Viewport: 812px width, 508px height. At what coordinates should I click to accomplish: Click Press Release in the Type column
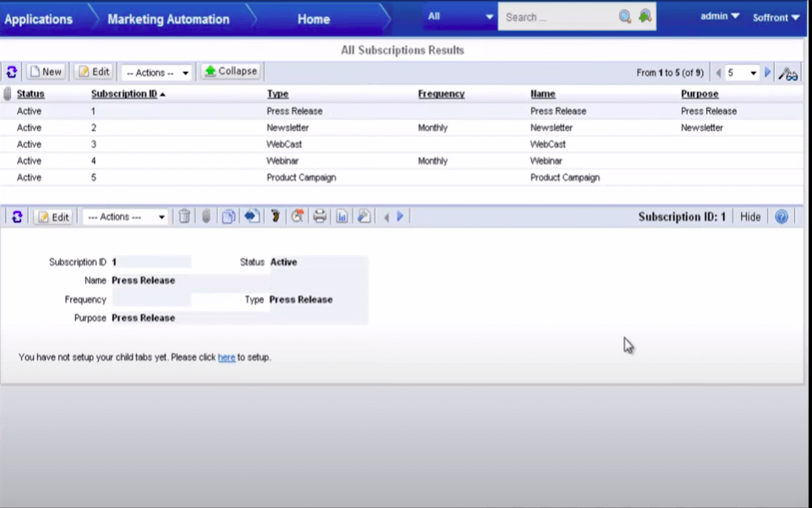pyautogui.click(x=294, y=111)
